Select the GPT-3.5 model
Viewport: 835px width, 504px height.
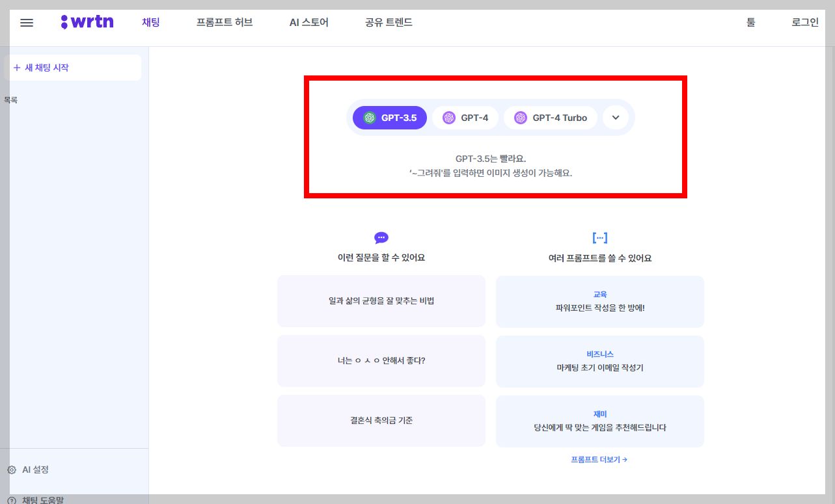pos(390,118)
